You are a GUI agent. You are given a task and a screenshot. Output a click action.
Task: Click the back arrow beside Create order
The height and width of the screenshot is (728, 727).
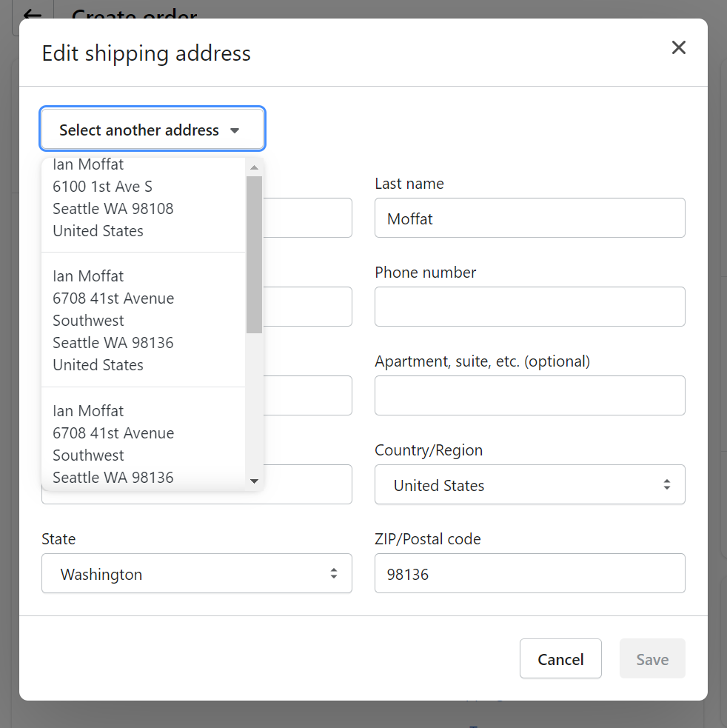[32, 15]
